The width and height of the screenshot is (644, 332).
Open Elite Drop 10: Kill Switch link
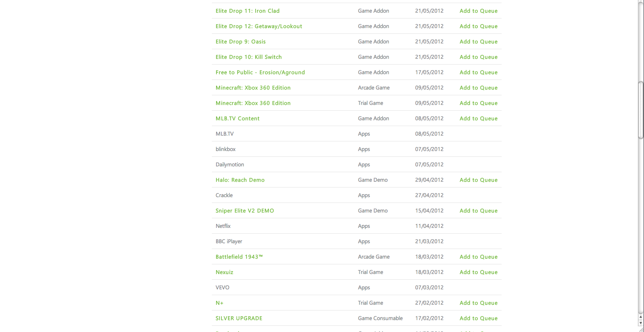click(249, 57)
